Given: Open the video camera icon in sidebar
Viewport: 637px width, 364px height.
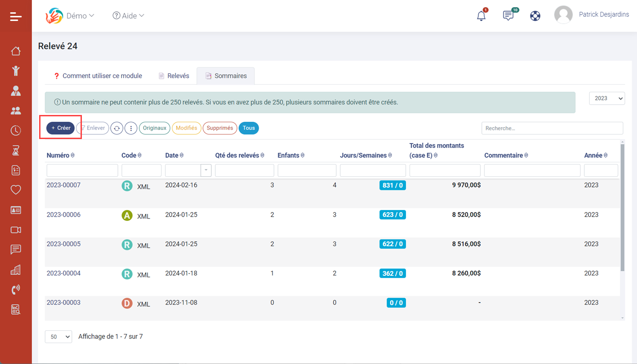Looking at the screenshot, I should [16, 230].
